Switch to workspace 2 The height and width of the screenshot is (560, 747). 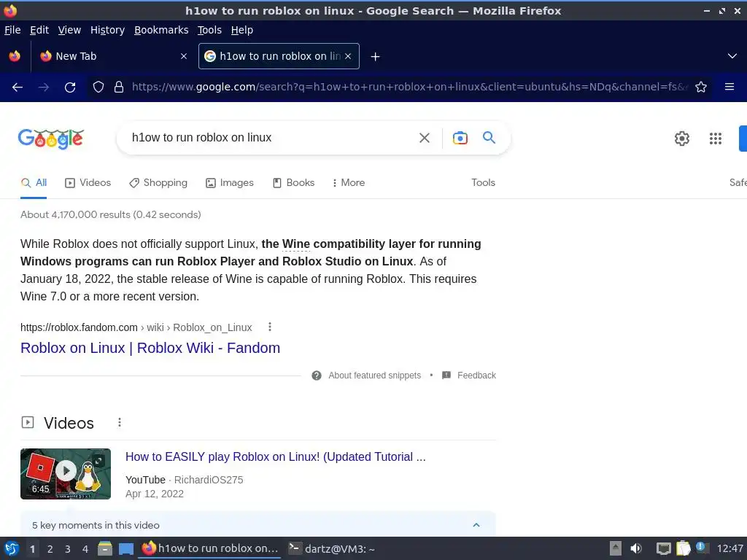click(50, 549)
